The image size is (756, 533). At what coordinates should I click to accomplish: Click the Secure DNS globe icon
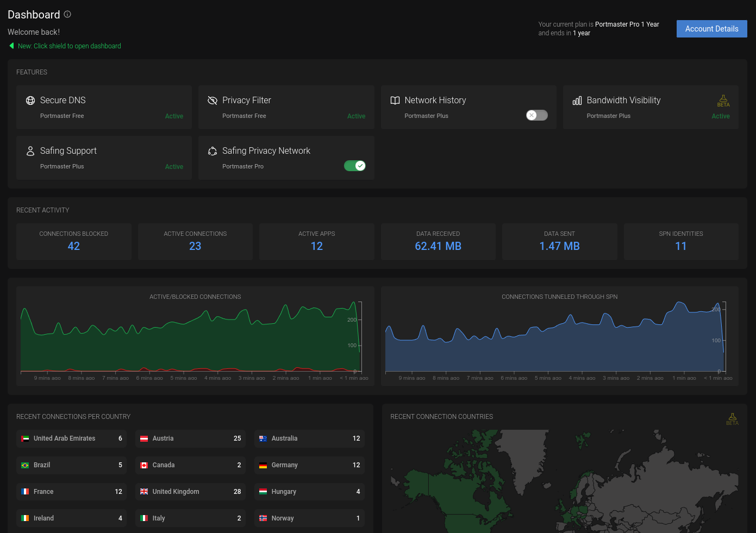30,101
